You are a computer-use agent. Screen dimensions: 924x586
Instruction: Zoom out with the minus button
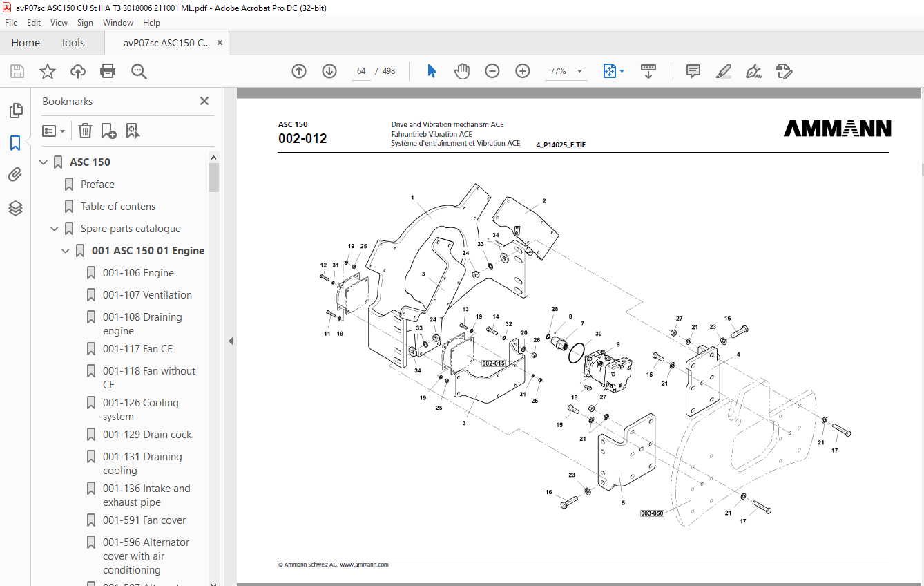tap(492, 71)
